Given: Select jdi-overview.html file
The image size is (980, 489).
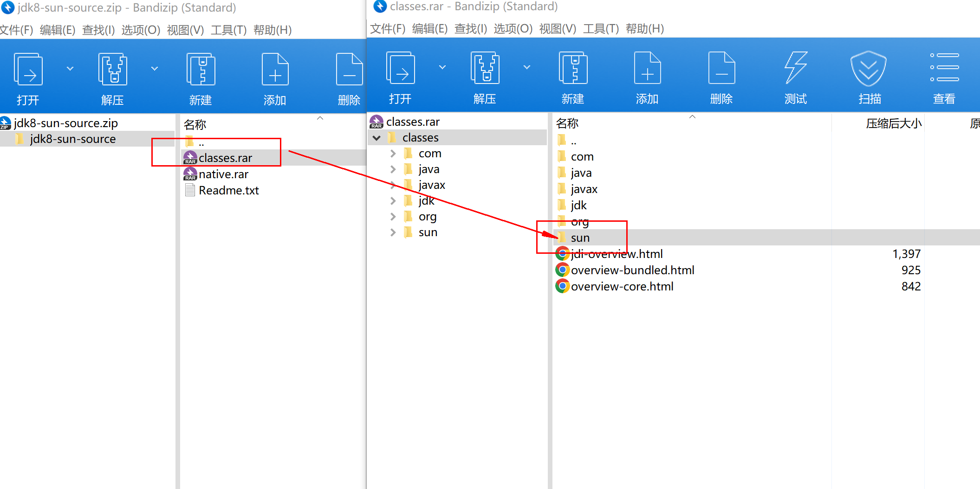Looking at the screenshot, I should (x=617, y=254).
